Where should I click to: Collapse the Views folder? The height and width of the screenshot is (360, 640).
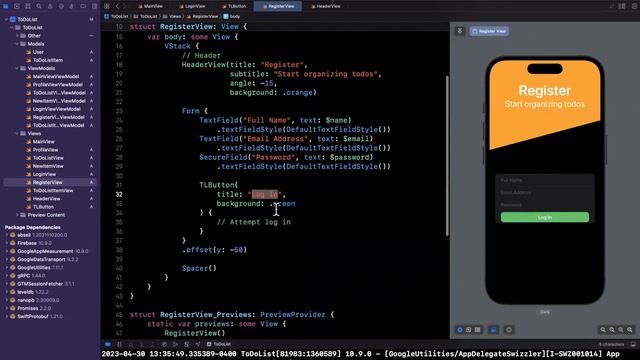coord(17,133)
